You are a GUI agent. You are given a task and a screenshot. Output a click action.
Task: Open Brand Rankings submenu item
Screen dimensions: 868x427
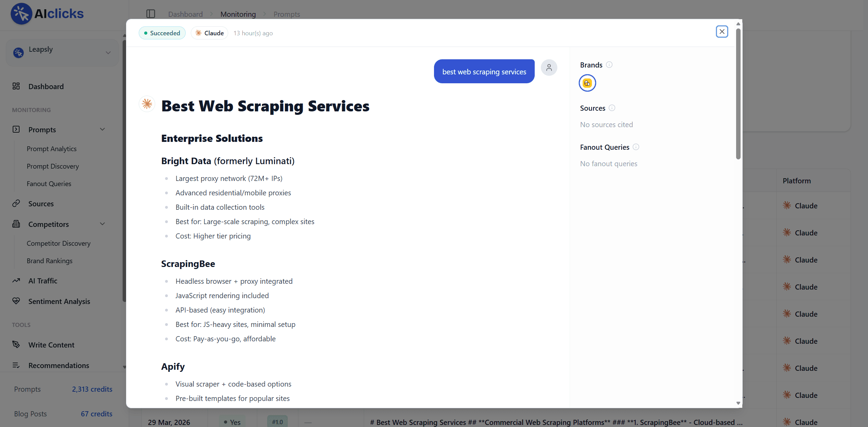coord(49,261)
